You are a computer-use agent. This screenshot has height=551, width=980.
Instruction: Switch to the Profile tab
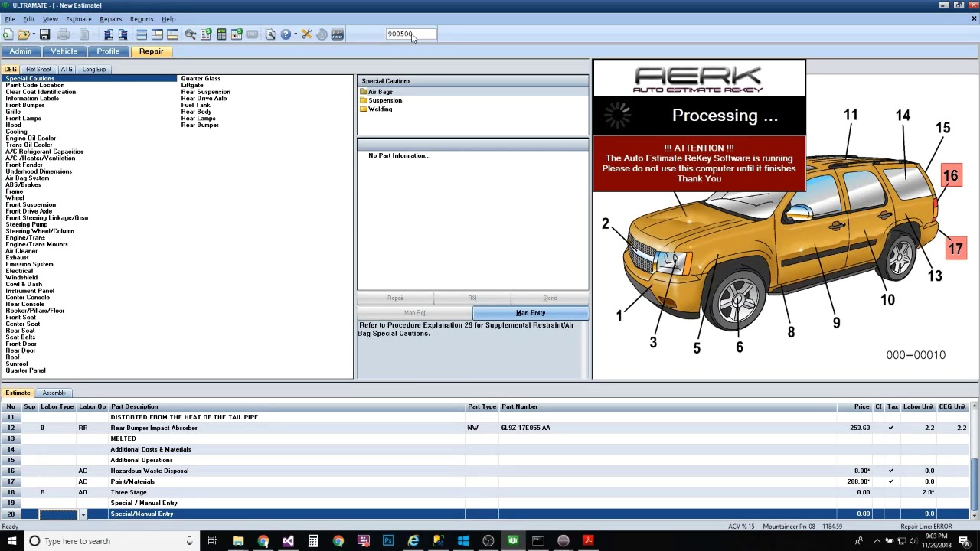click(x=108, y=51)
